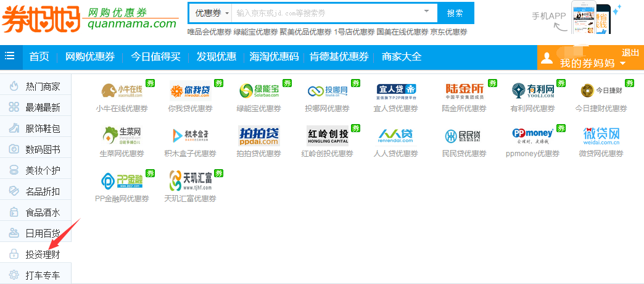Open 网购优惠券 navigation item
Image resolution: width=644 pixels, height=284 pixels.
[90, 57]
